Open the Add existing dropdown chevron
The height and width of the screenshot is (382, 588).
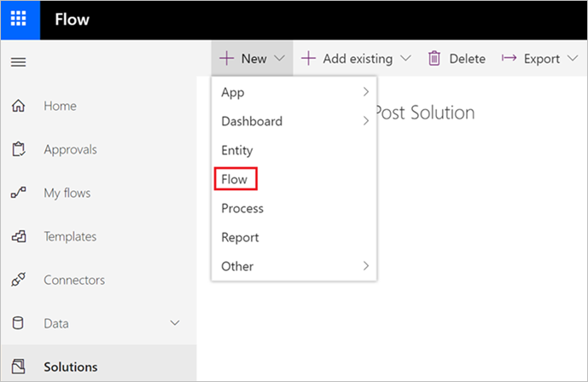(x=405, y=59)
